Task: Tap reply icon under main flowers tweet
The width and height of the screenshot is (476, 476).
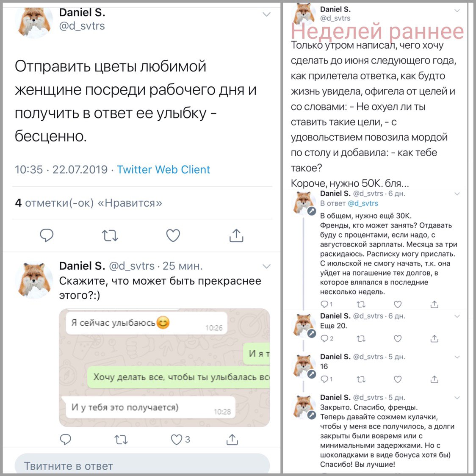Action: [x=47, y=235]
